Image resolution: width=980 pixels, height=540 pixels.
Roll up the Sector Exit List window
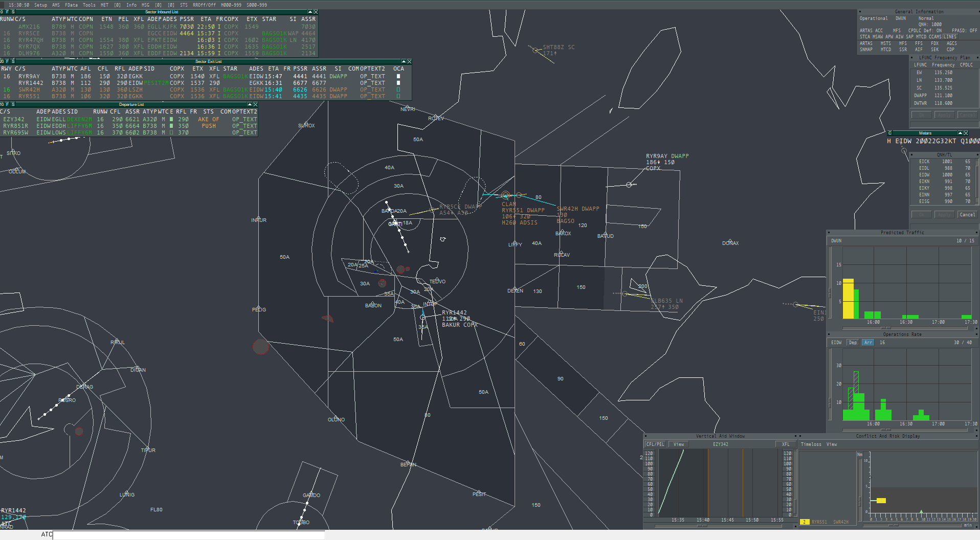coord(404,61)
